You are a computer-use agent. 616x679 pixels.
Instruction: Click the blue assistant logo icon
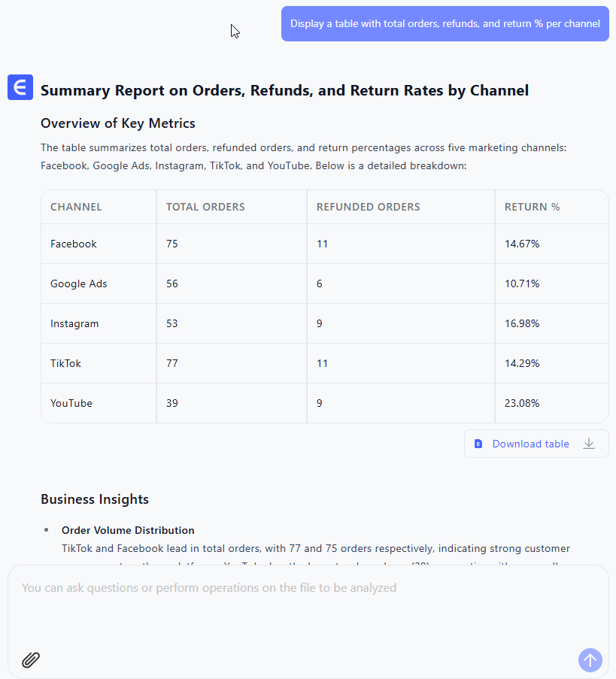coord(20,87)
